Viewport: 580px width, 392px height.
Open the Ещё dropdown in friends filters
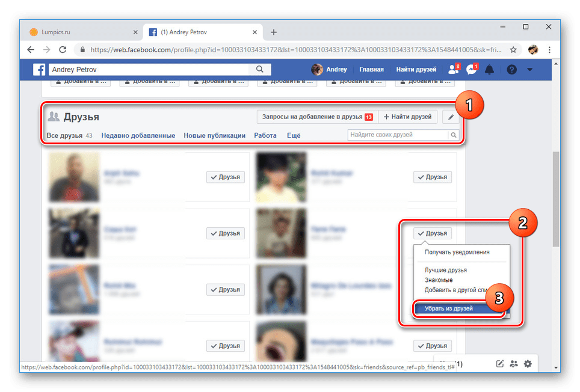point(294,135)
